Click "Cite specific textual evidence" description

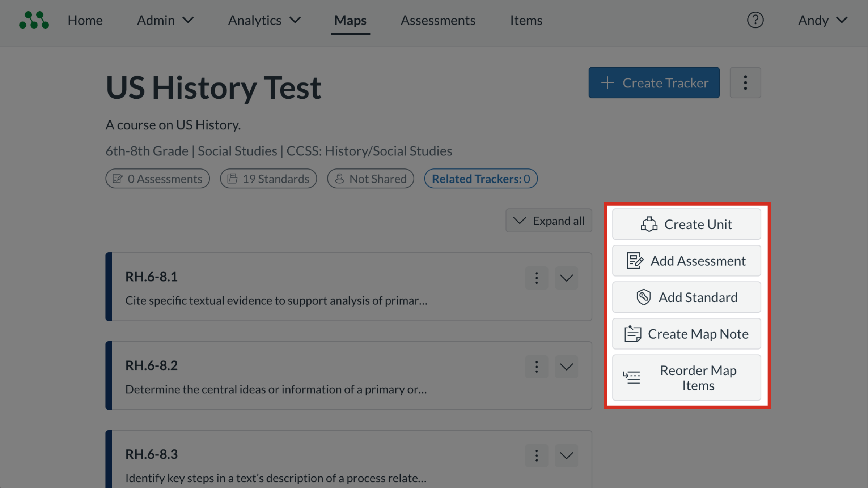(x=276, y=300)
